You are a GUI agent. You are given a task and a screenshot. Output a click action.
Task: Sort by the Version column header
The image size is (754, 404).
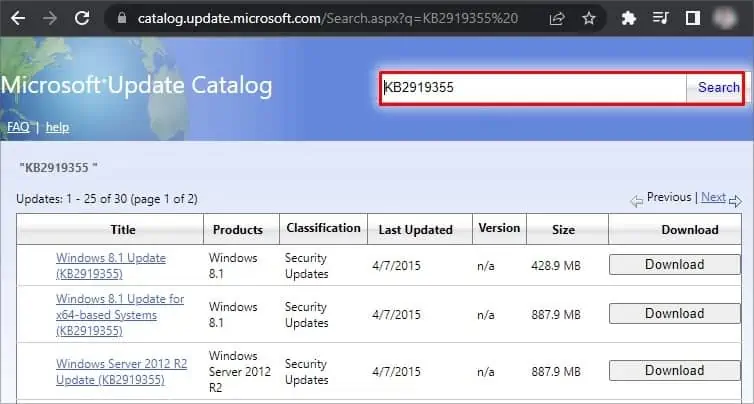(499, 228)
